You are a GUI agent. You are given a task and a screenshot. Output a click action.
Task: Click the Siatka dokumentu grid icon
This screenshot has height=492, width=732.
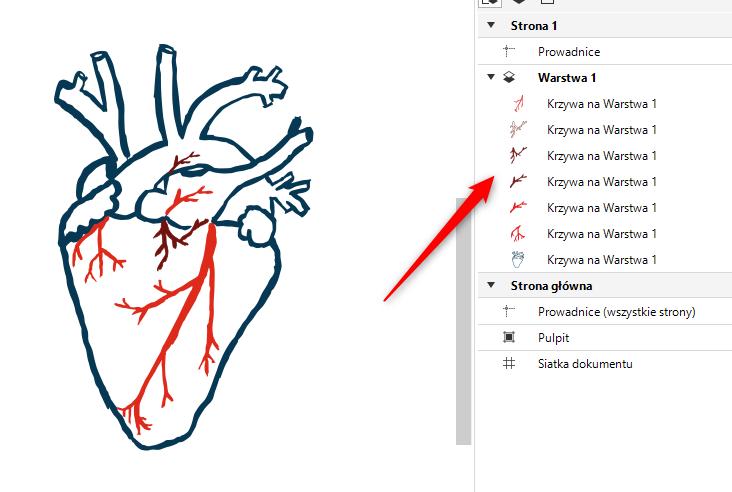tap(509, 363)
